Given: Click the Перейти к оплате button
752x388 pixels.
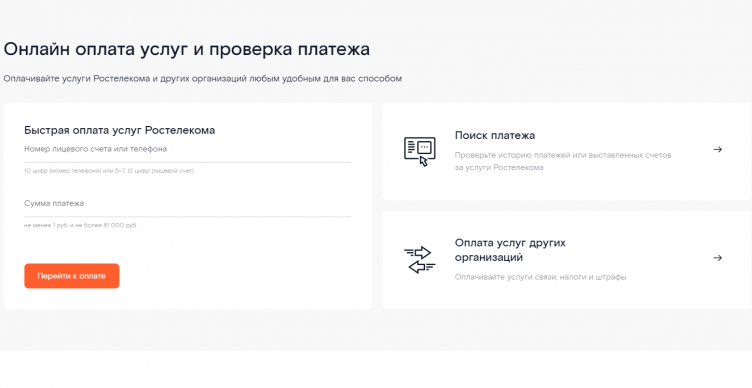Looking at the screenshot, I should pyautogui.click(x=71, y=276).
